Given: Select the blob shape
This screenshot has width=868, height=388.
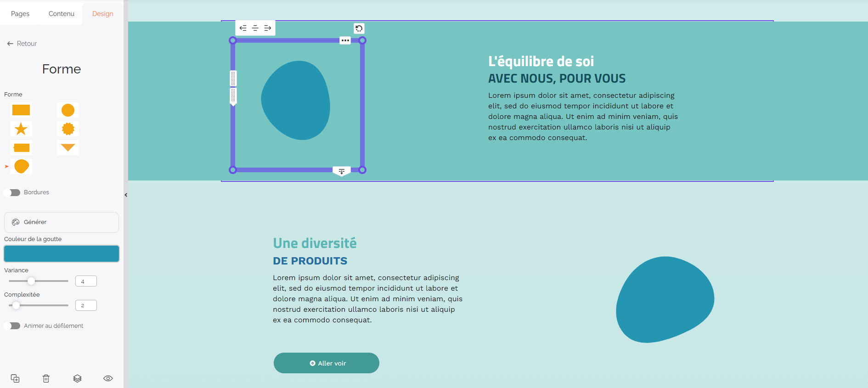Looking at the screenshot, I should 21,166.
